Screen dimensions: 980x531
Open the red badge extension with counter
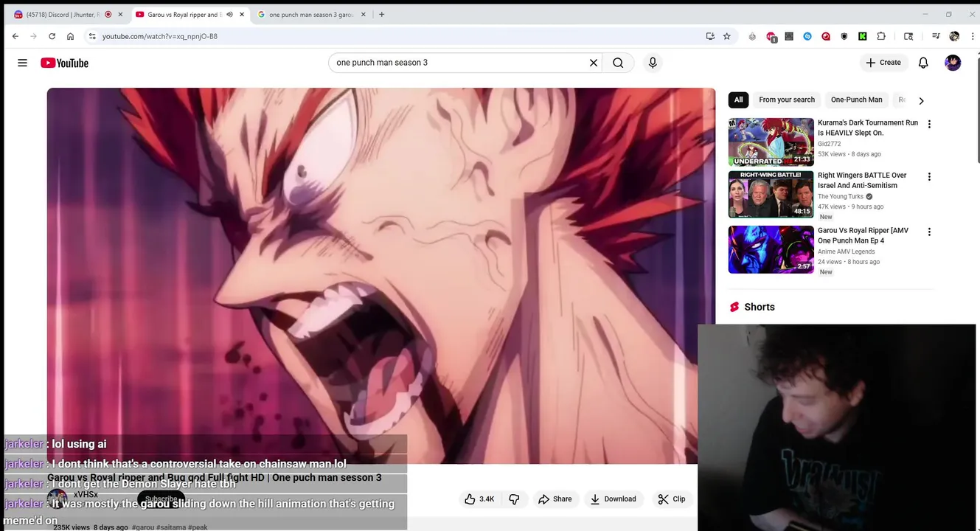[x=771, y=37]
